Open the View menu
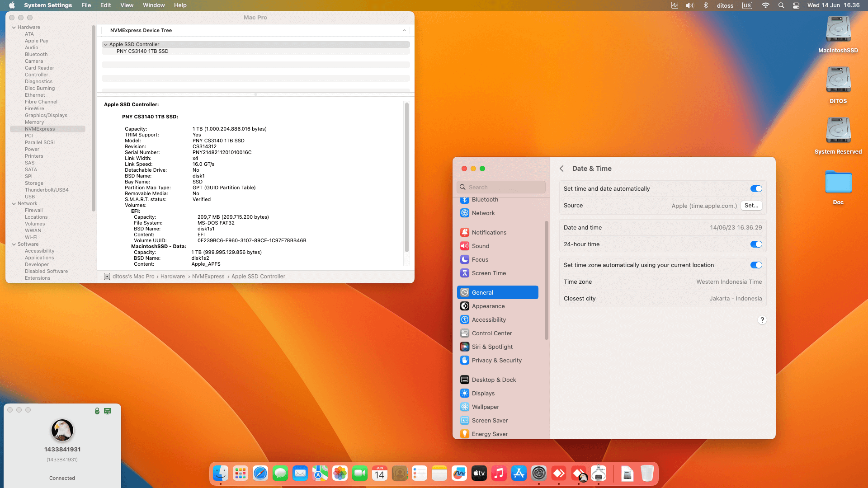The image size is (868, 488). [127, 5]
